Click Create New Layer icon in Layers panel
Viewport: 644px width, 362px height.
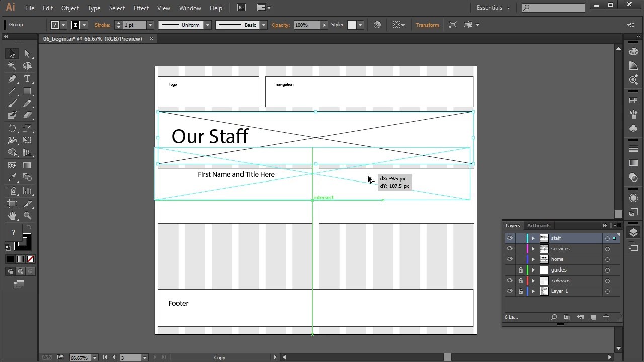pyautogui.click(x=593, y=317)
